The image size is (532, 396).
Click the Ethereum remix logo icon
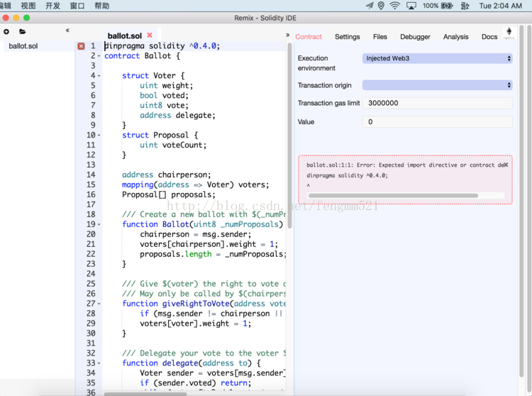[509, 33]
